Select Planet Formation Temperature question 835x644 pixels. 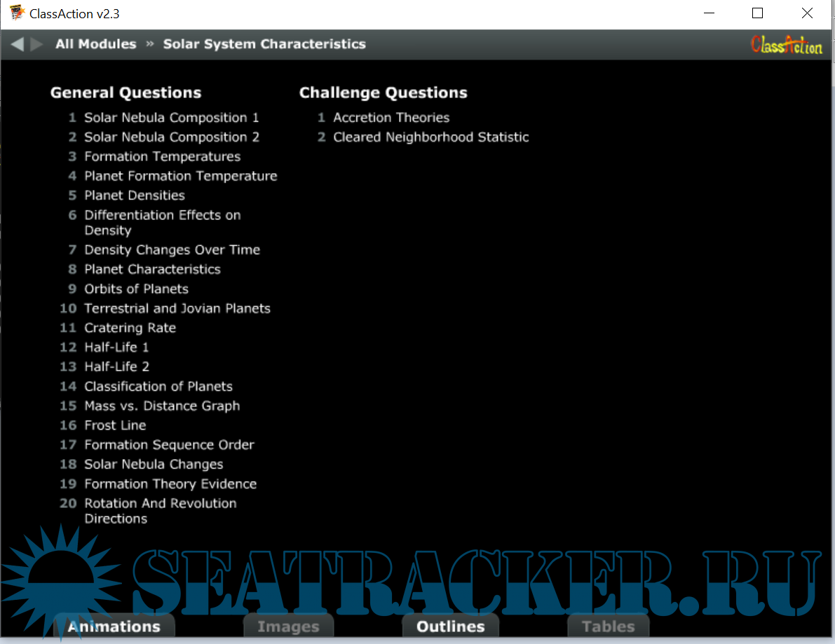(x=181, y=176)
